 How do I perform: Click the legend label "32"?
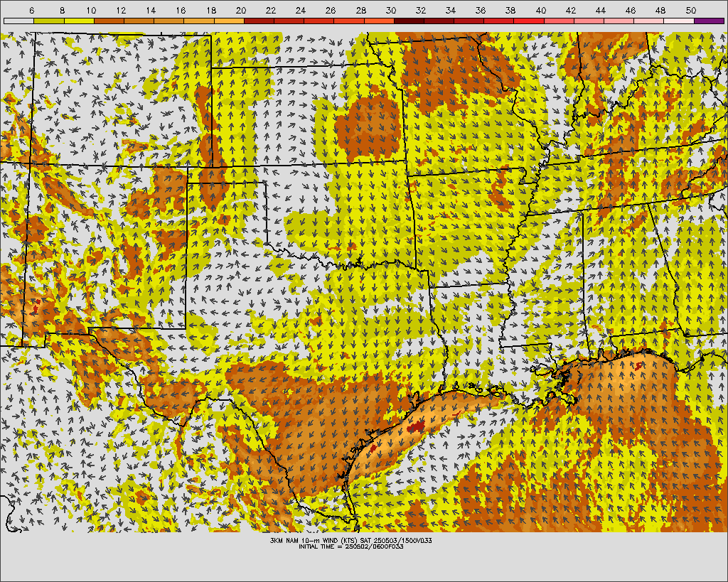(x=421, y=10)
